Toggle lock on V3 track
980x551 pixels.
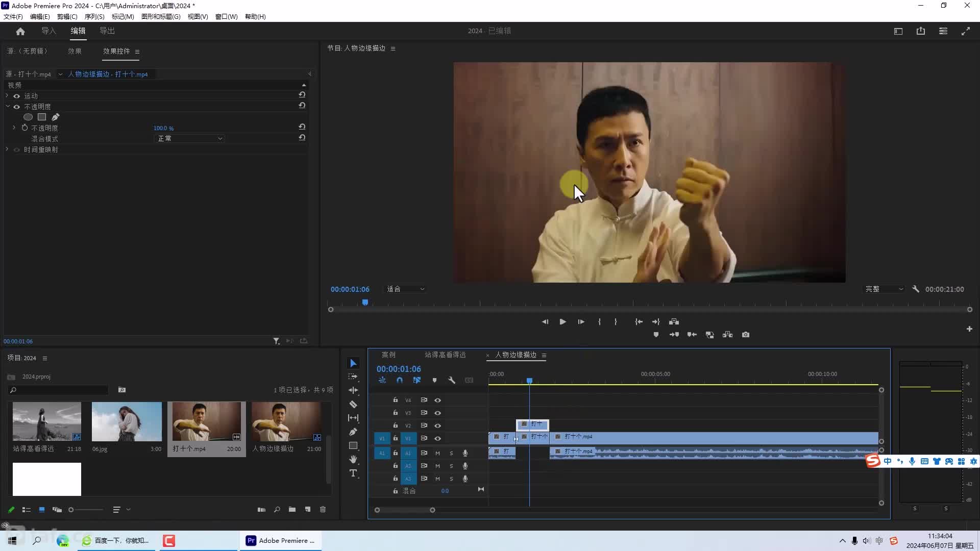[x=395, y=412]
